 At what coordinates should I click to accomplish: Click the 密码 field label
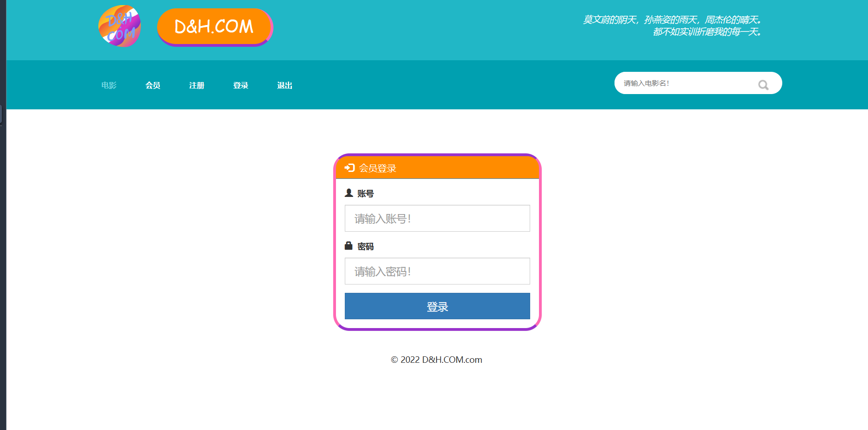pyautogui.click(x=366, y=247)
